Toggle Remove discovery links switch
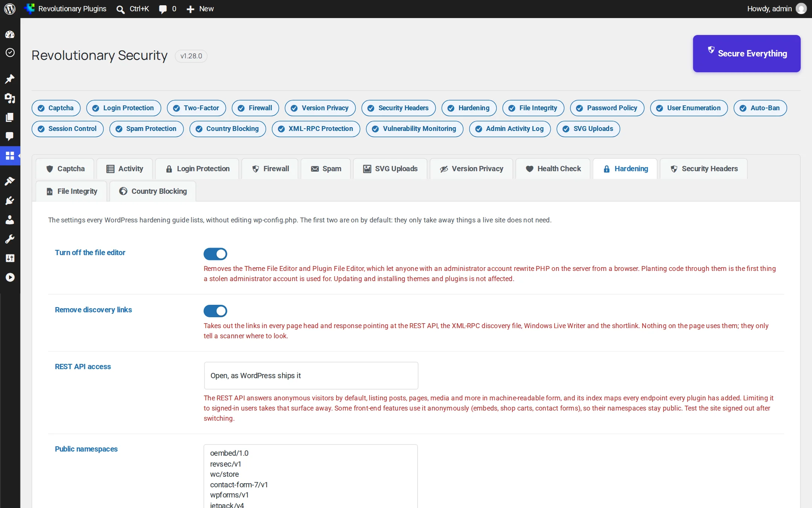 click(215, 311)
